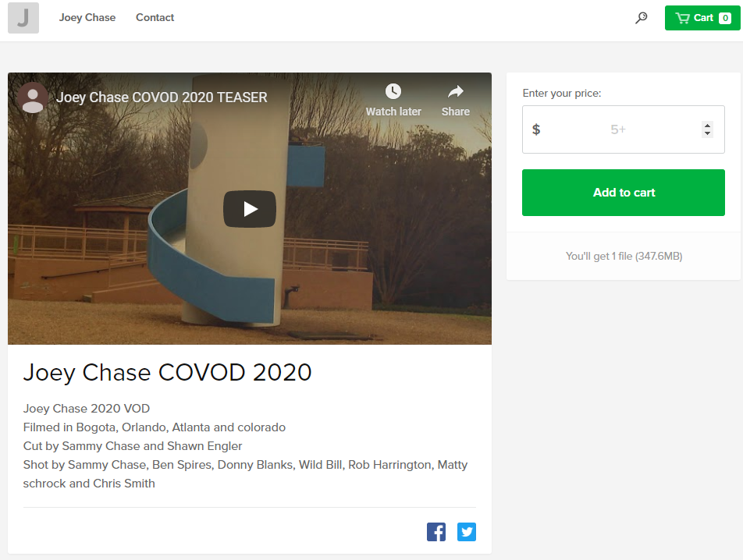Click the video Share arrow icon

(x=455, y=92)
